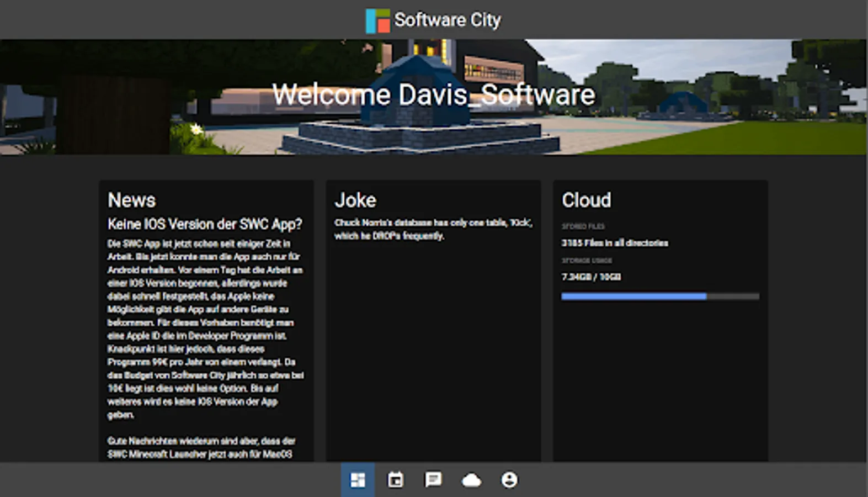This screenshot has width=868, height=497.
Task: Open the "Keine IOS Version der SWC App?" headline
Action: pos(205,224)
